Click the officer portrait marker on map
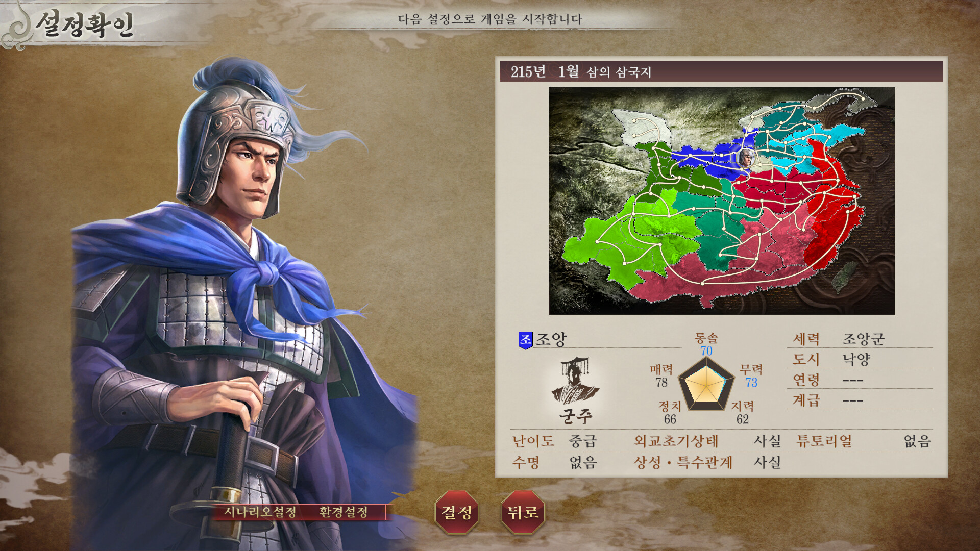Screen dimensions: 980x551 pyautogui.click(x=746, y=158)
